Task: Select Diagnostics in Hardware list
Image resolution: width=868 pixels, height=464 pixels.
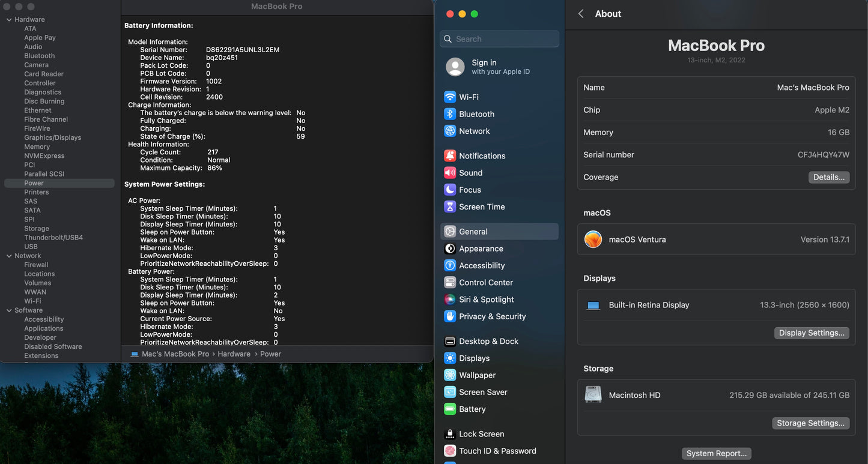Action: coord(43,92)
